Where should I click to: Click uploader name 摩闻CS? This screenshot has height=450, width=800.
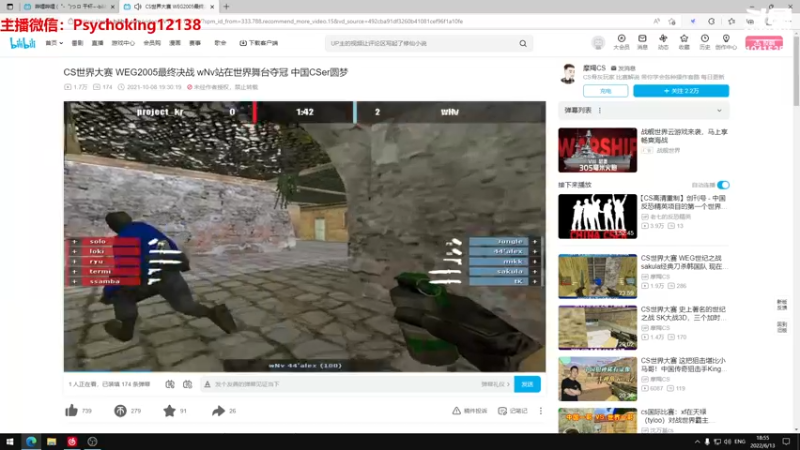coord(594,68)
